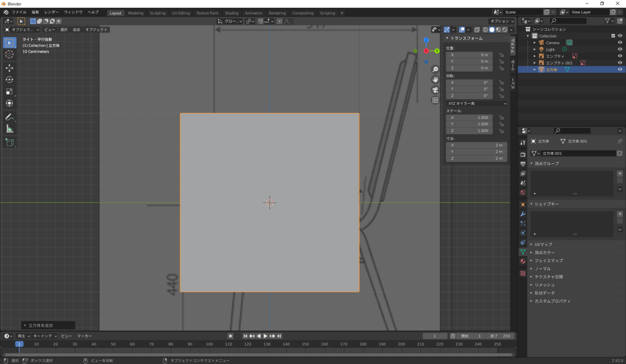This screenshot has width=626, height=364.
Task: Select the Transform tool
Action: coord(9,103)
